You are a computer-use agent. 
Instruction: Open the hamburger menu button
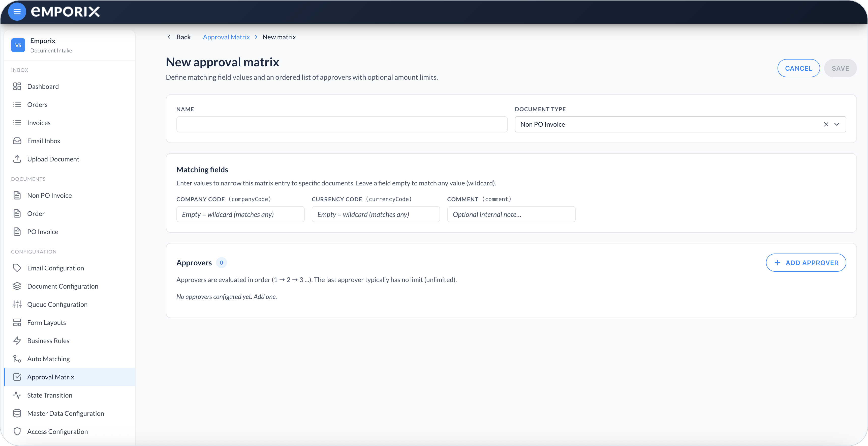point(17,12)
